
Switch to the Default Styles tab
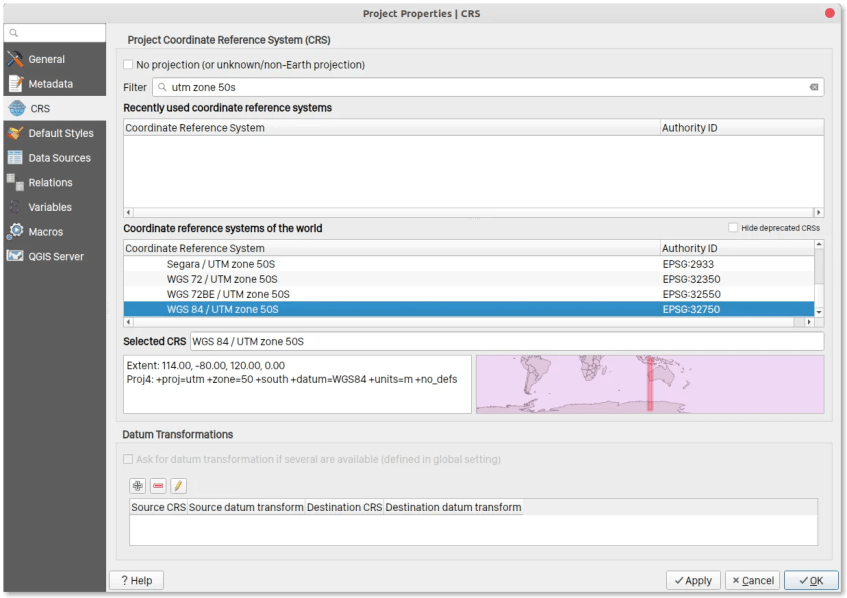coord(55,133)
